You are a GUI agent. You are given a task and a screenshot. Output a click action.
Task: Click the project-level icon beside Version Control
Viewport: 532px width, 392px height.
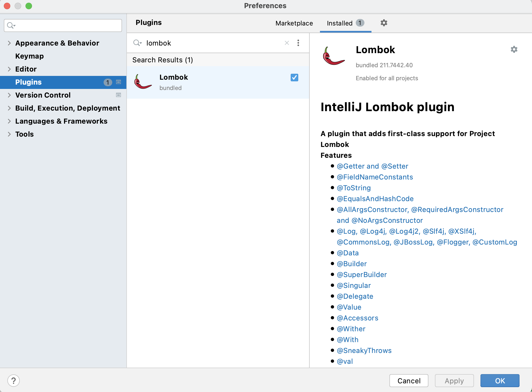point(118,95)
